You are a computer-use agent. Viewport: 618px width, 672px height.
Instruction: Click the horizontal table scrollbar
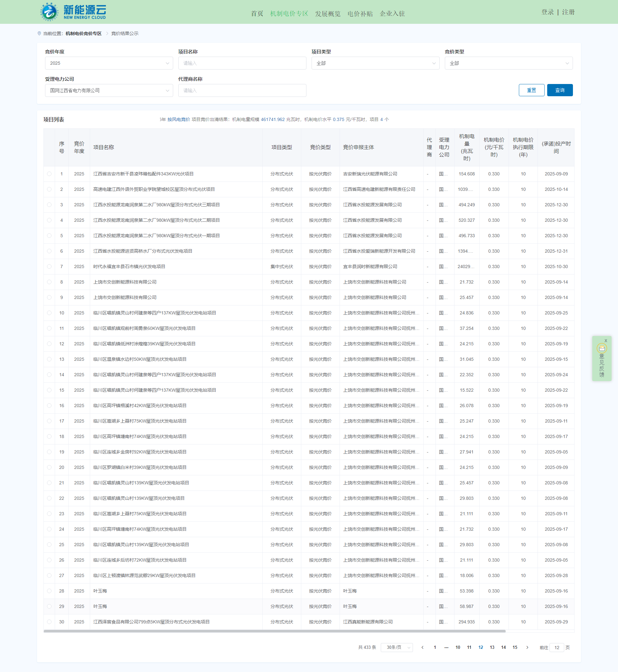tap(274, 631)
